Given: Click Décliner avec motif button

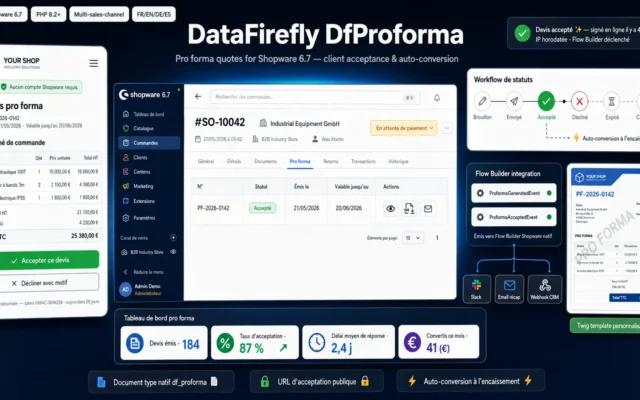Looking at the screenshot, I should click(49, 283).
